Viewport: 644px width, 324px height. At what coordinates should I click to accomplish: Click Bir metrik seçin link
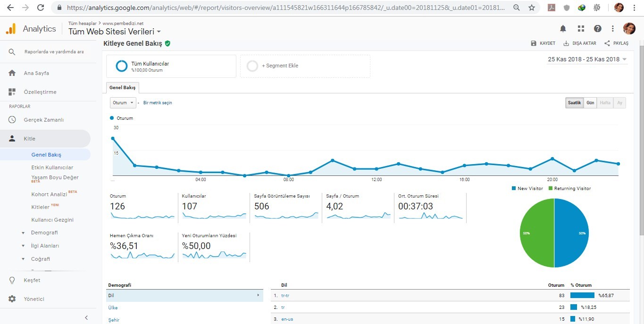tap(158, 103)
